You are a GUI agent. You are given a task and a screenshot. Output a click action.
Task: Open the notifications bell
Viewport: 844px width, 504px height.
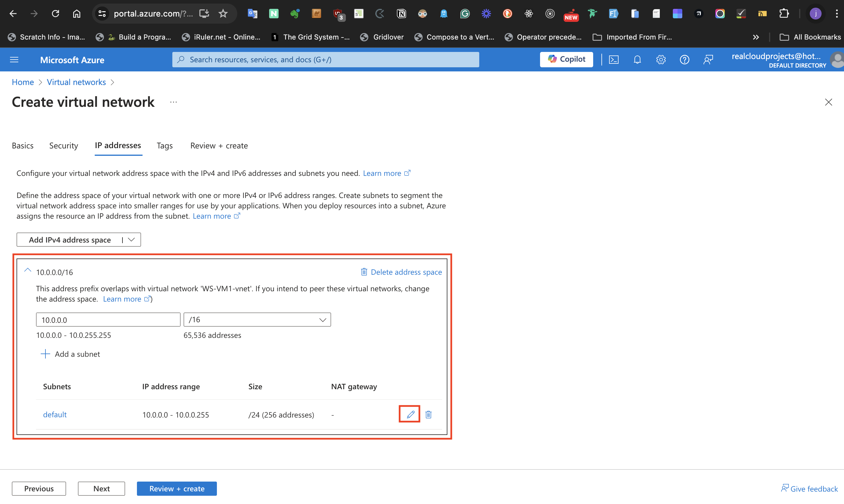[x=637, y=60]
